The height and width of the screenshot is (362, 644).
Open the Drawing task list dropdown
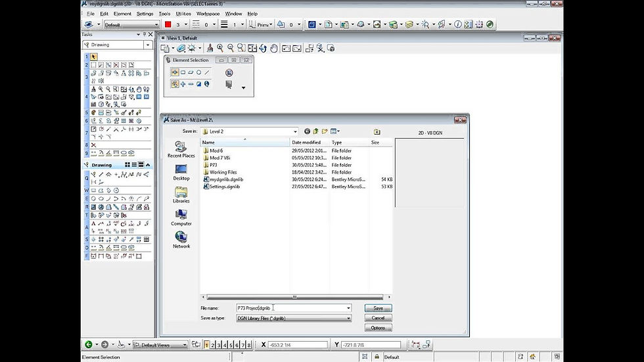(x=148, y=45)
